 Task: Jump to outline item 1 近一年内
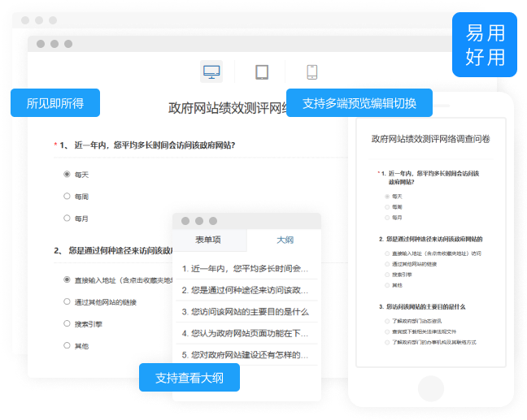(245, 268)
